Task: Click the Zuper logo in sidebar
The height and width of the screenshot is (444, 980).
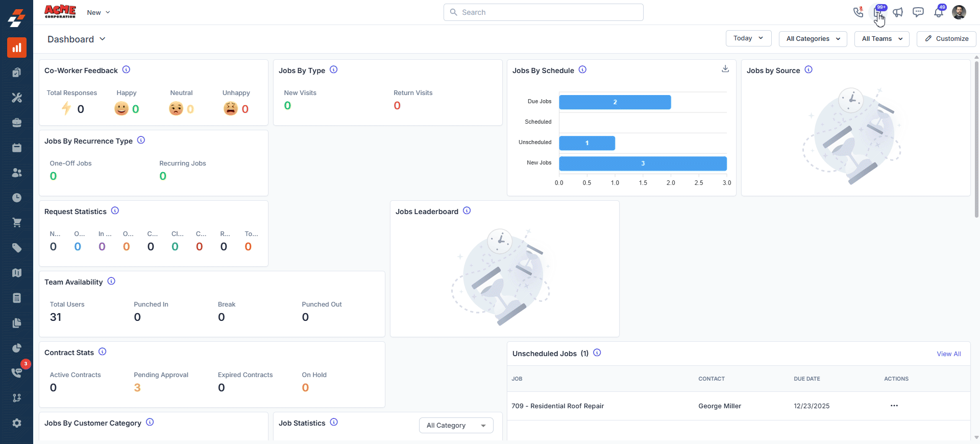Action: tap(17, 18)
